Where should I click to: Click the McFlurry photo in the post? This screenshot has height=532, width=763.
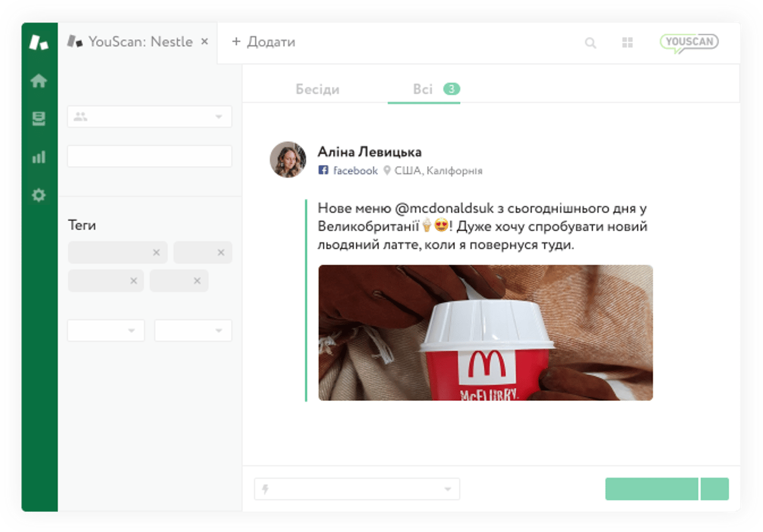click(486, 332)
